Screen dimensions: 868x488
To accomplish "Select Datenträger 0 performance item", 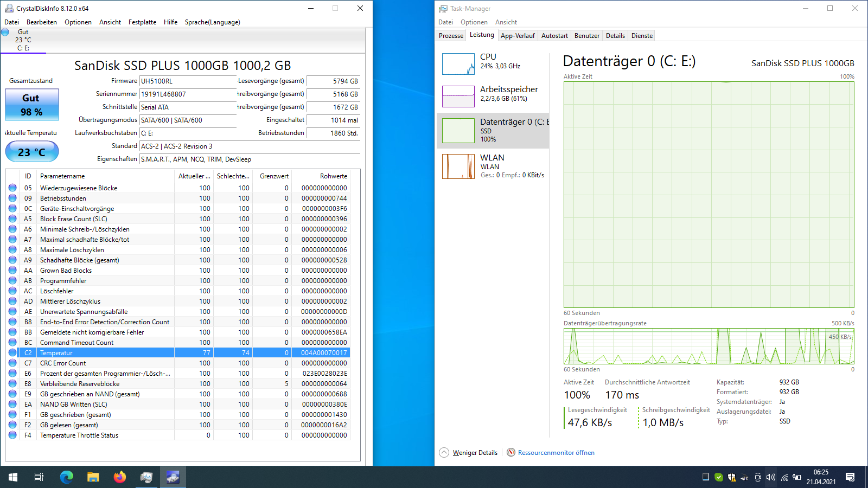I will pyautogui.click(x=493, y=130).
